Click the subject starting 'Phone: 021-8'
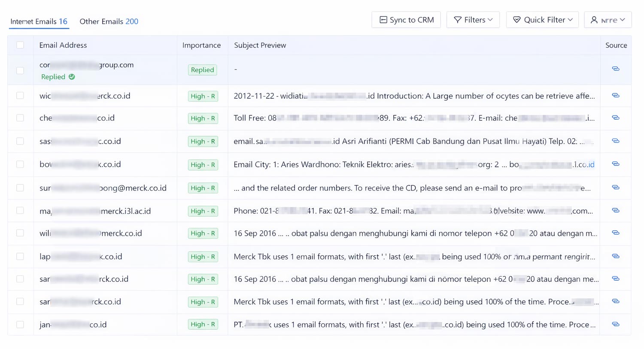Screen dimensions: 644x349 (413, 211)
